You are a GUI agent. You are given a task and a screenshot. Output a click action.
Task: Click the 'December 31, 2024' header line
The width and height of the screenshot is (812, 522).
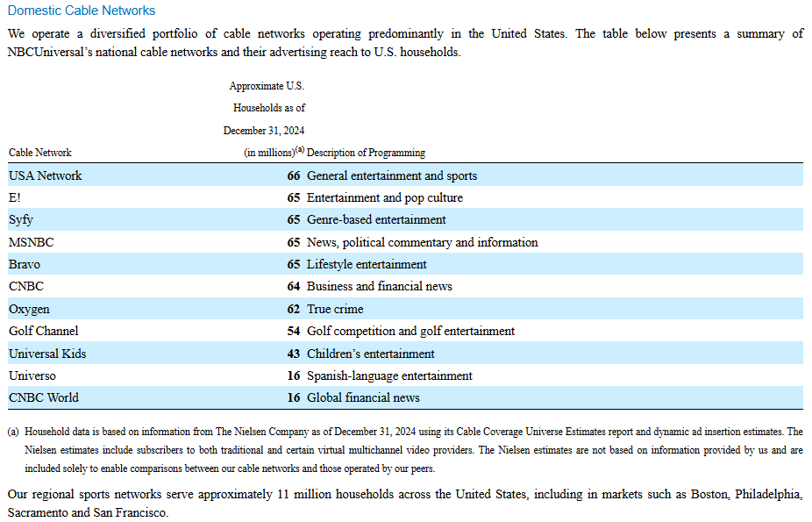[x=264, y=131]
